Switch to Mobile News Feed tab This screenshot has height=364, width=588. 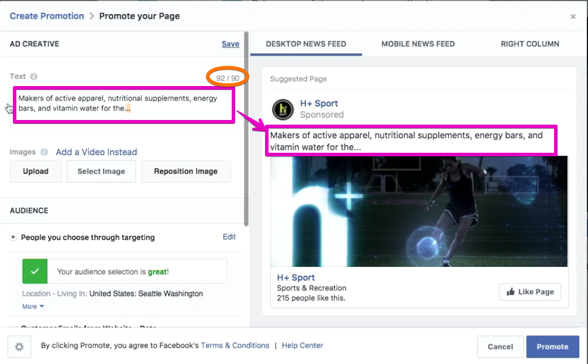point(418,44)
